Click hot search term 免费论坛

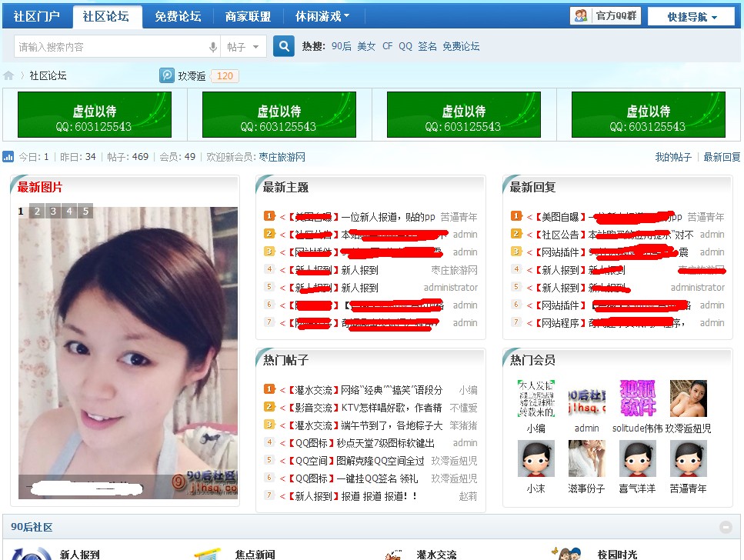pyautogui.click(x=461, y=46)
